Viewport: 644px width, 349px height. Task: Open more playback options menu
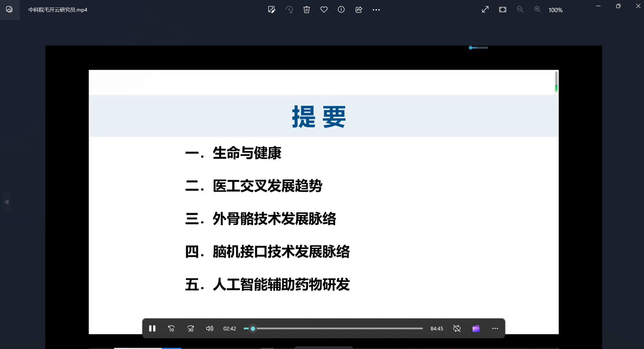pyautogui.click(x=495, y=328)
